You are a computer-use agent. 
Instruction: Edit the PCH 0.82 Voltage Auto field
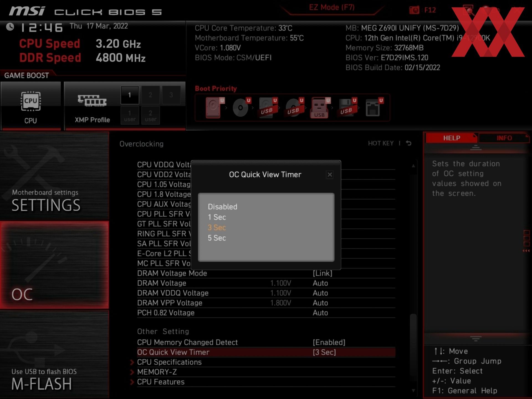coord(320,313)
